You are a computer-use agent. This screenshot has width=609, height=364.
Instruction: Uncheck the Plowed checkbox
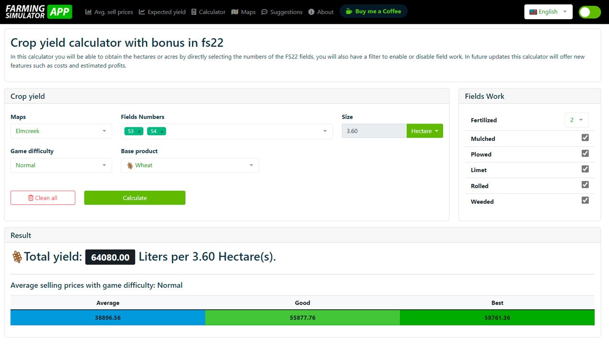coord(585,154)
